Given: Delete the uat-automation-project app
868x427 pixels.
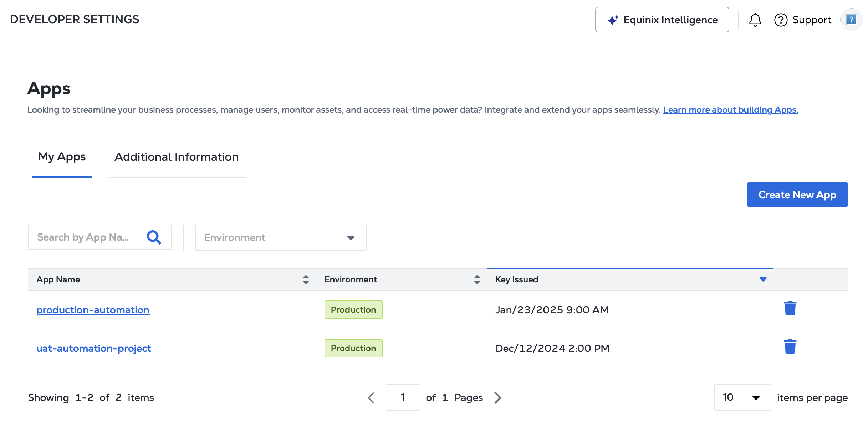Looking at the screenshot, I should 790,347.
